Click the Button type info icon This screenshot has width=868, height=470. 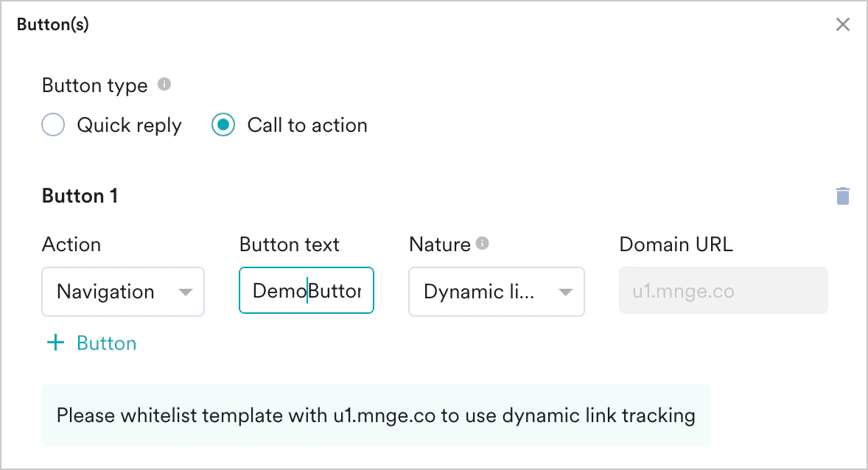pyautogui.click(x=165, y=85)
